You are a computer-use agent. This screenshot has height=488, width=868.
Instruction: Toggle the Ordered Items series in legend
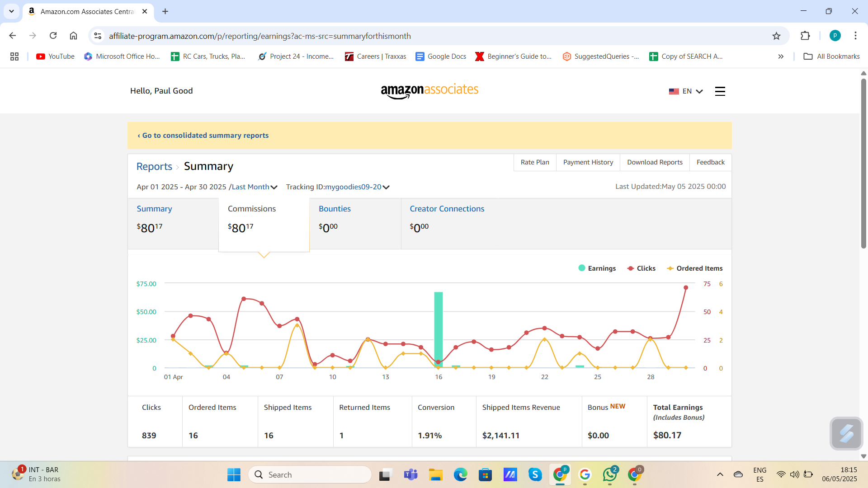(x=695, y=268)
